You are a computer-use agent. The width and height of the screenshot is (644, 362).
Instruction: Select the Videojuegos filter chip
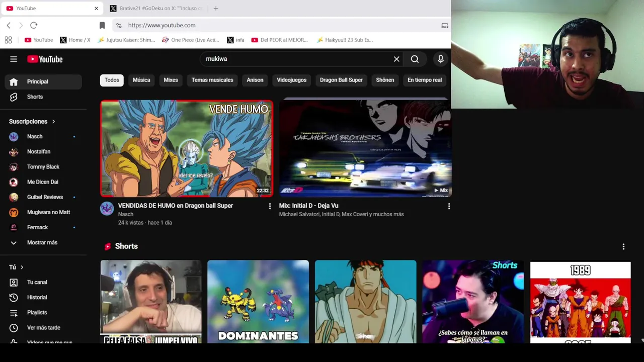tap(291, 80)
